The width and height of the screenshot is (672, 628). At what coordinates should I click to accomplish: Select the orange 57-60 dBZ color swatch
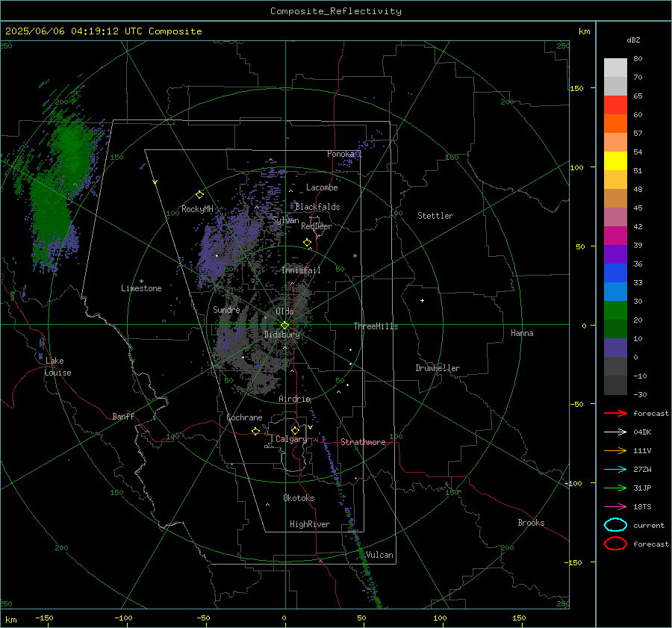point(615,123)
